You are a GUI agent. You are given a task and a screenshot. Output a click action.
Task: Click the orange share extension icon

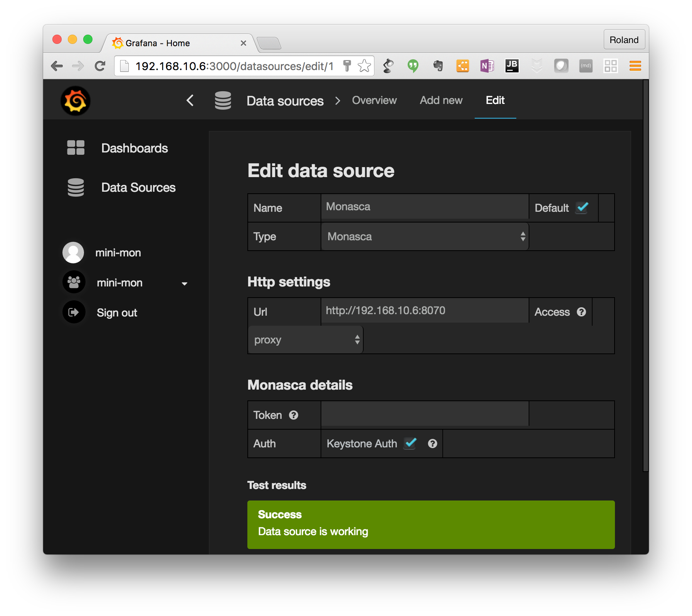[x=462, y=66]
